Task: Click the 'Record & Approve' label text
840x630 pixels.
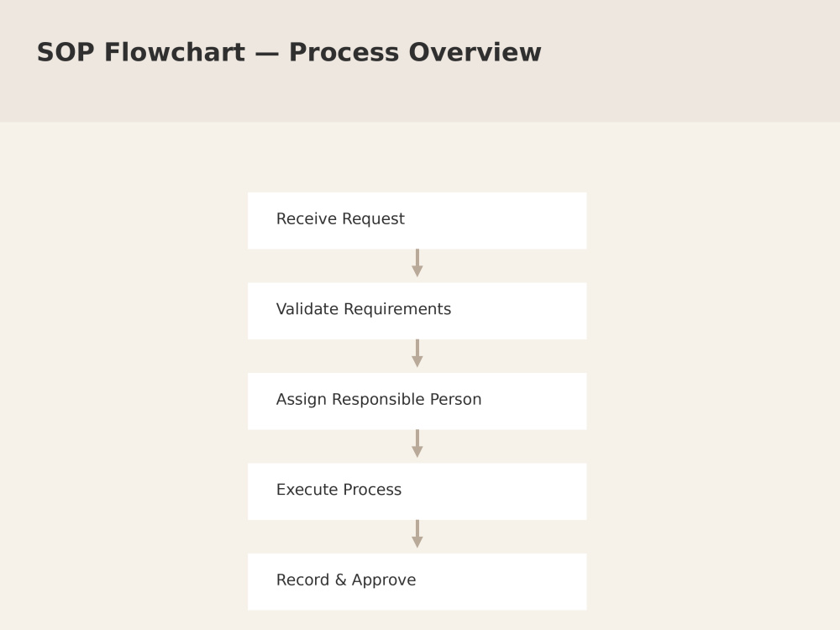Action: tap(346, 580)
